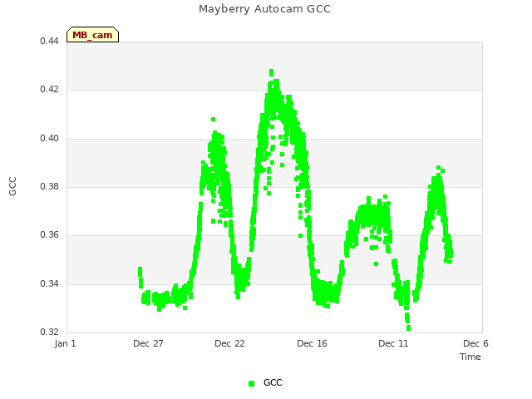Click the Dec 6 x-axis label
Image resolution: width=532 pixels, height=399 pixels.
coord(475,343)
